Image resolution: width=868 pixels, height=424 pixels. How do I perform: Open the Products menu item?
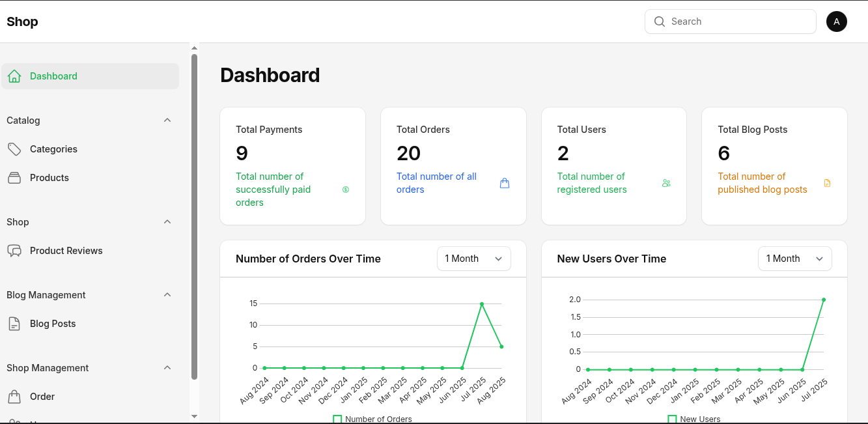tap(49, 178)
